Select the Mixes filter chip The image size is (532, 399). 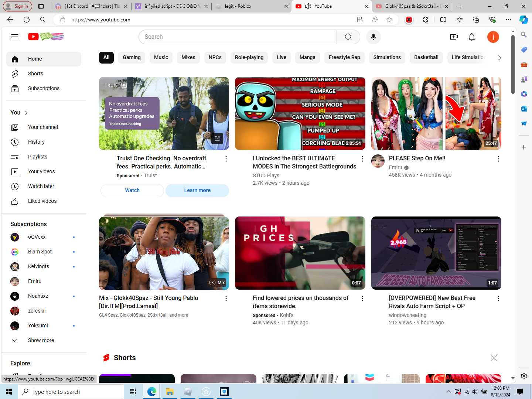click(x=188, y=58)
